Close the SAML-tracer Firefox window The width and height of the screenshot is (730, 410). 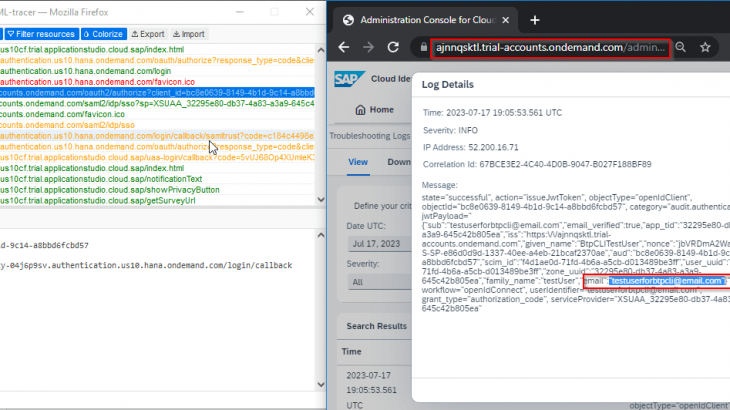[x=310, y=12]
